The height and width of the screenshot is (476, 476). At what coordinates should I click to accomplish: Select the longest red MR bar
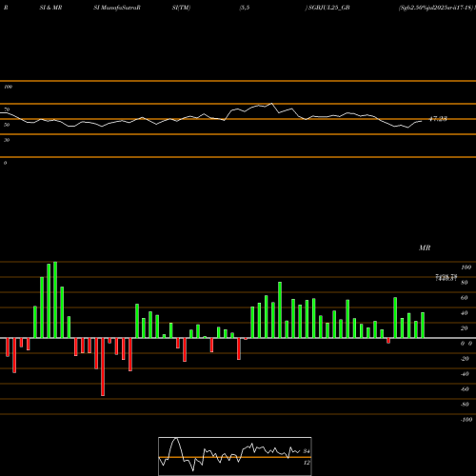coord(103,367)
